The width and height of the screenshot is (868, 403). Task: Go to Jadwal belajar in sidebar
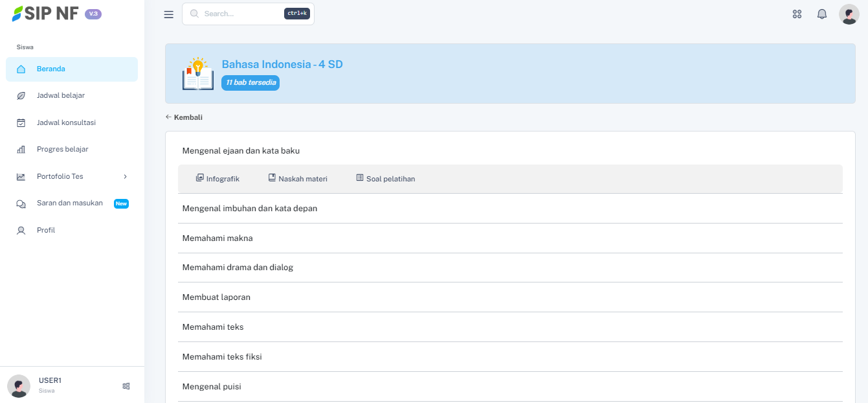coord(61,96)
